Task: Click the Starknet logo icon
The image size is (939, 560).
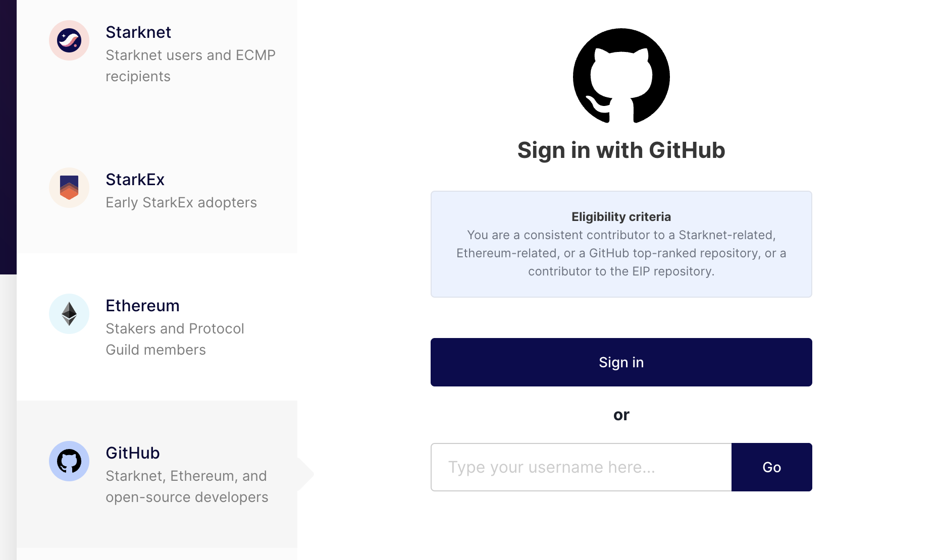Action: [x=69, y=40]
